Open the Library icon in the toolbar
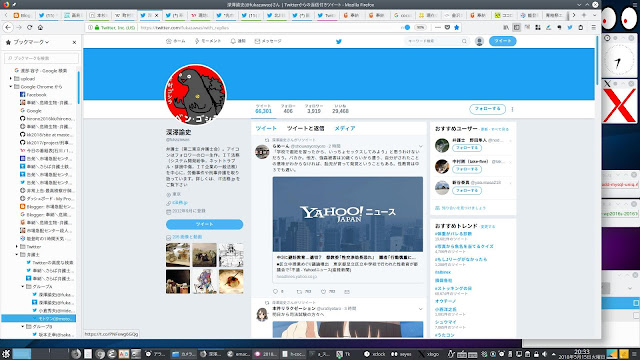 pyautogui.click(x=506, y=27)
